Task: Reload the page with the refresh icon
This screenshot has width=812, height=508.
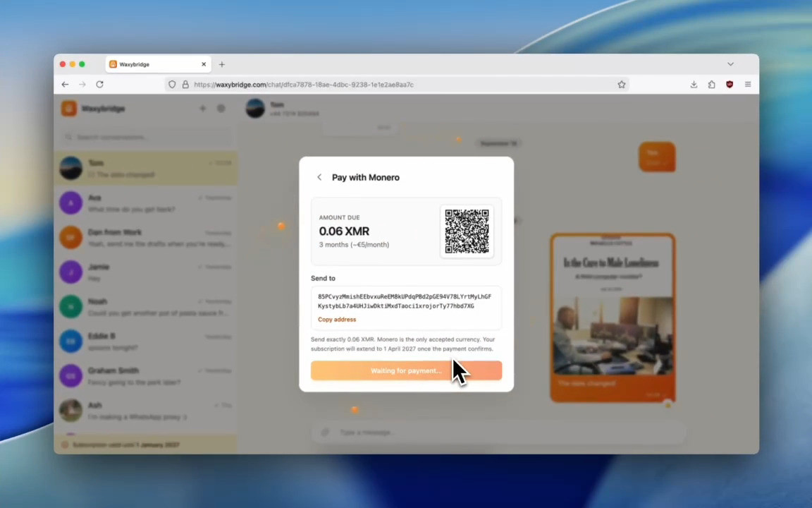Action: tap(99, 85)
